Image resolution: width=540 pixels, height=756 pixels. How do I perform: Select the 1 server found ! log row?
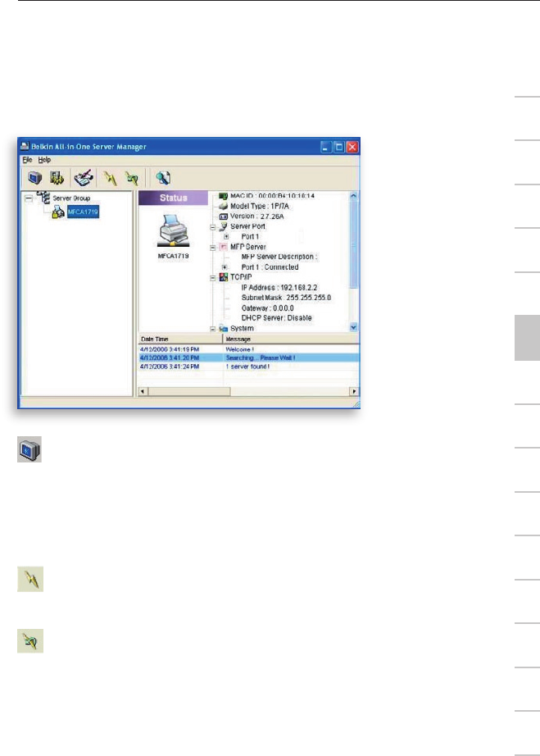[x=248, y=367]
